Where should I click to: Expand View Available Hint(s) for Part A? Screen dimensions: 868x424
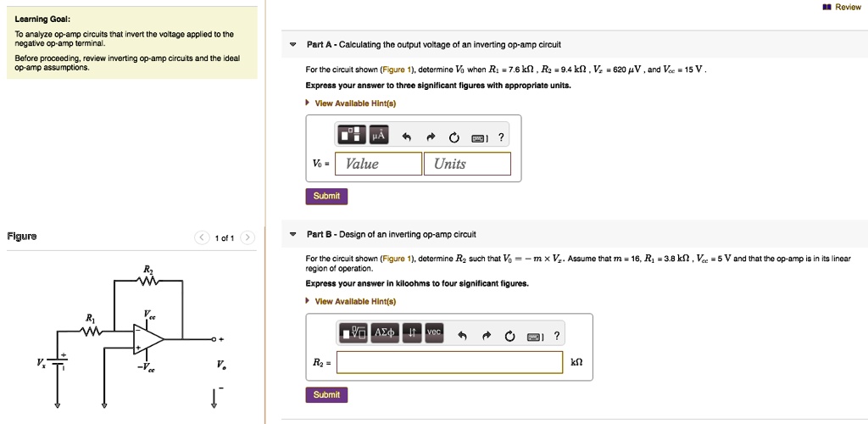(x=354, y=103)
